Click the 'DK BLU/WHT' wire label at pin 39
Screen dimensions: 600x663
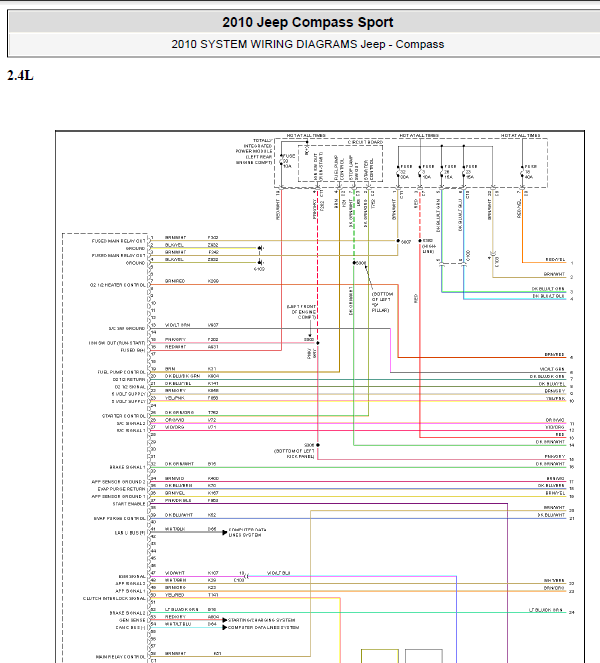pyautogui.click(x=179, y=515)
